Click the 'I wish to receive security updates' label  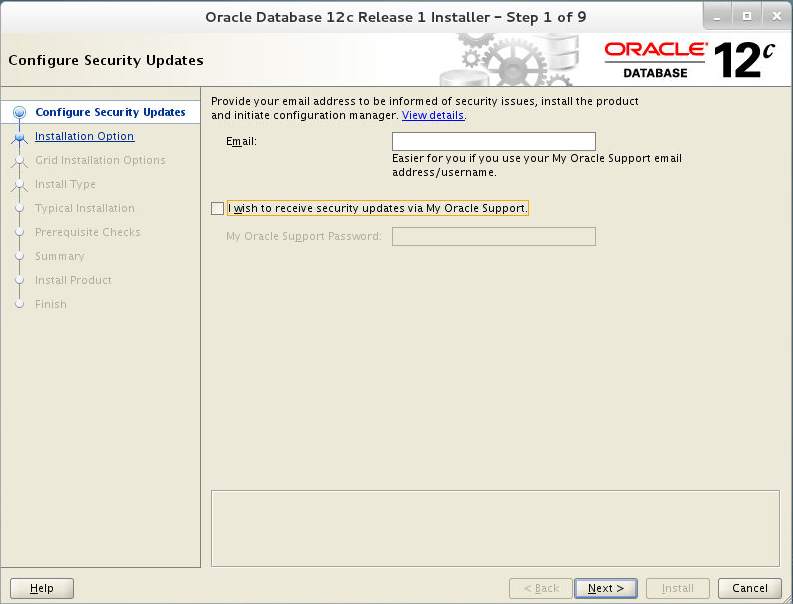(377, 208)
